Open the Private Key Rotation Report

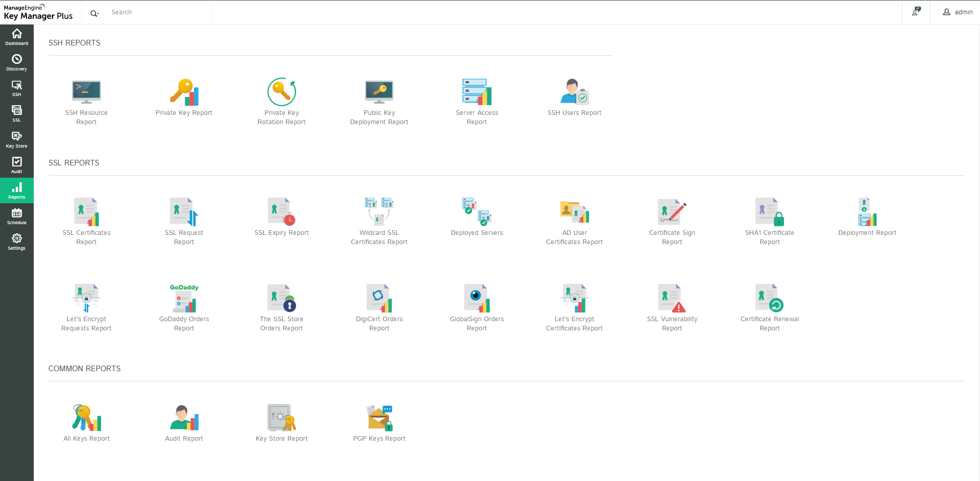[281, 117]
